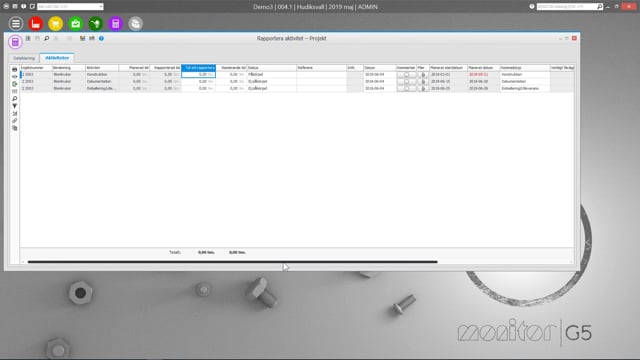Open comment button on the Dokumentation row
This screenshot has width=640, height=360.
coord(406,82)
